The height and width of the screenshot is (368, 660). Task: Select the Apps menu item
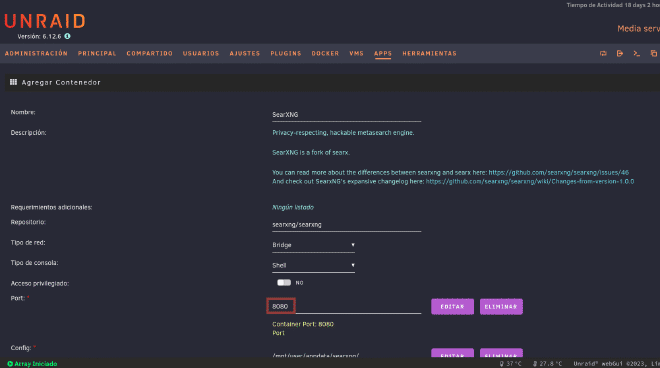coord(383,53)
